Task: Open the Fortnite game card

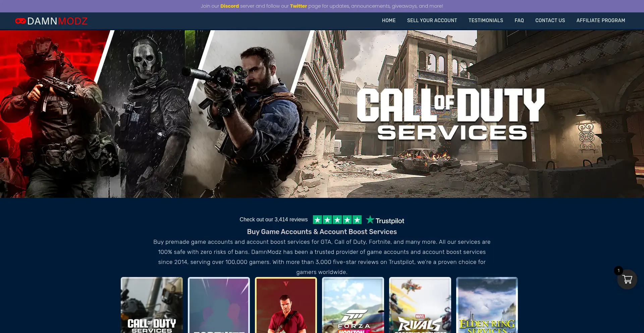Action: click(x=219, y=305)
